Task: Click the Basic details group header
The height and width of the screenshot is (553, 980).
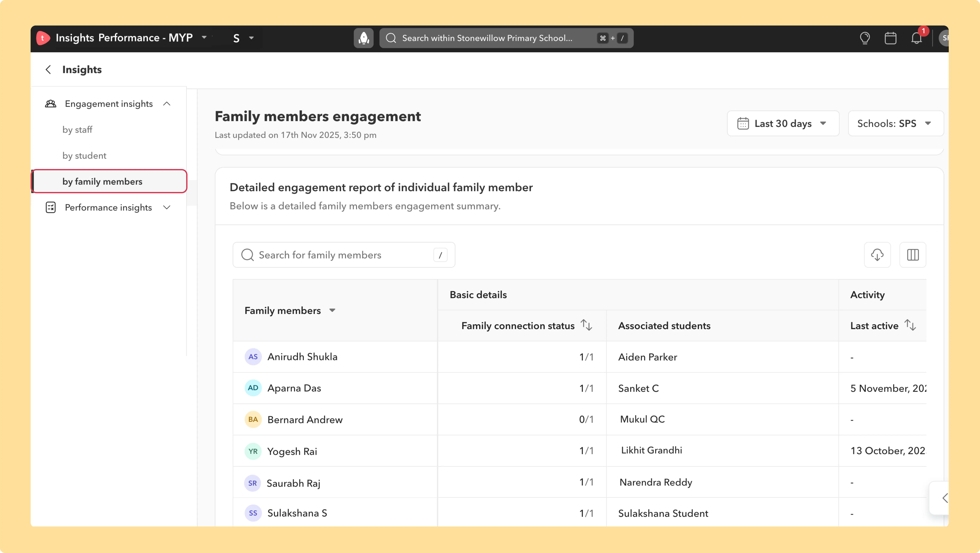Action: [x=478, y=295]
